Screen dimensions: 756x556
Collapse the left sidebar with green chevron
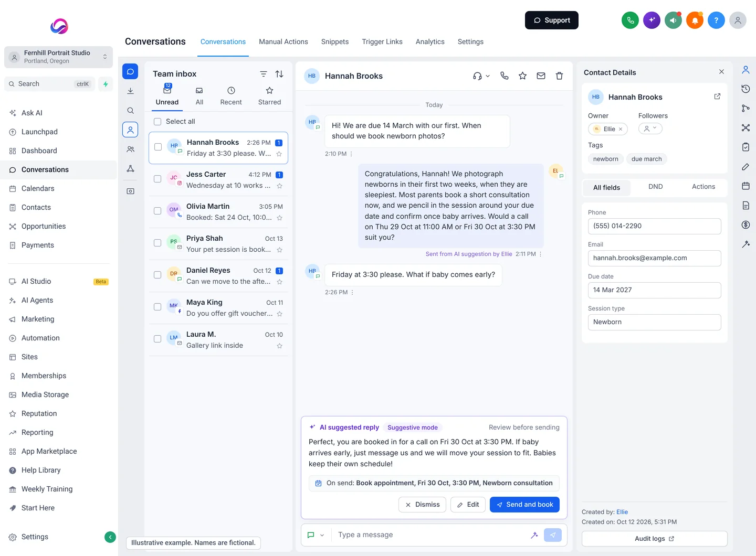coord(110,537)
